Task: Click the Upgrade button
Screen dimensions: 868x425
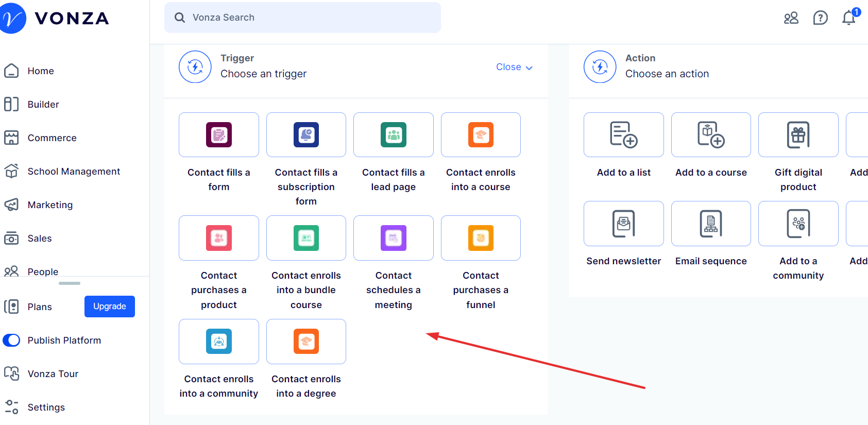Action: [110, 307]
